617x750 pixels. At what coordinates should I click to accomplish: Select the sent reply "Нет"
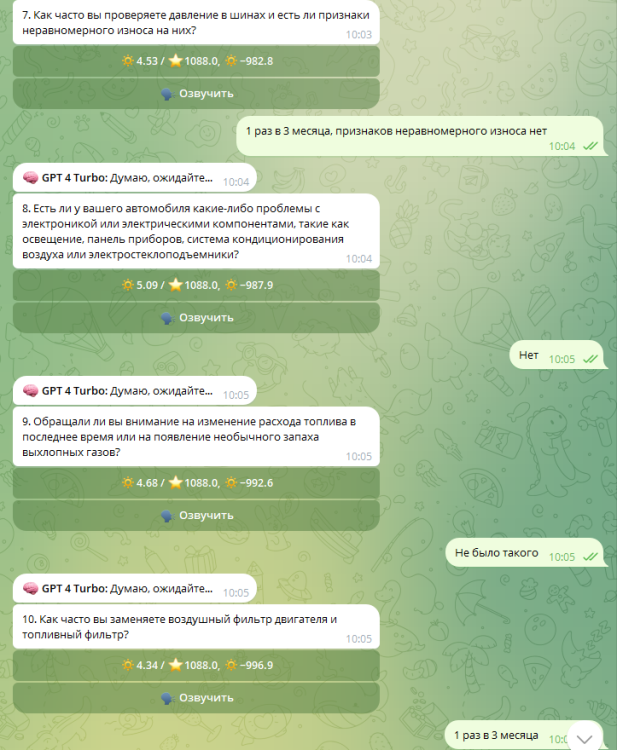[556, 355]
